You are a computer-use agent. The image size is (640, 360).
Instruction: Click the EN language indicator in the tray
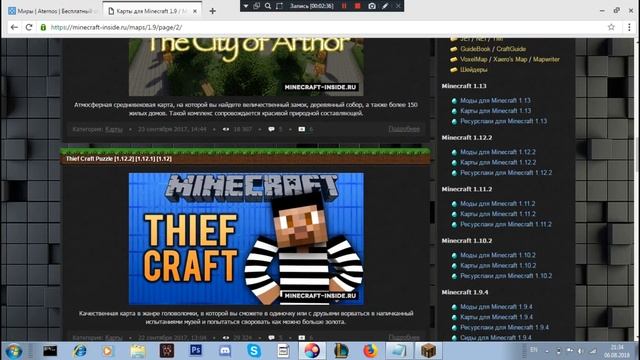coord(534,350)
